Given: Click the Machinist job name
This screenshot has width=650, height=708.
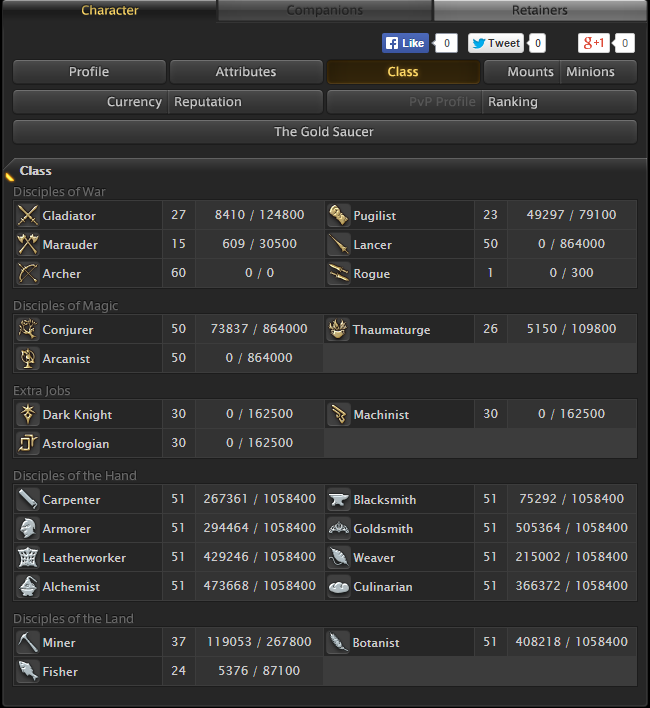Looking at the screenshot, I should 381,415.
